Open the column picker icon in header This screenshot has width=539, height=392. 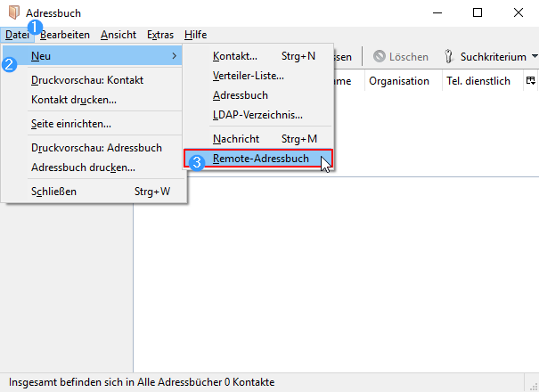531,81
